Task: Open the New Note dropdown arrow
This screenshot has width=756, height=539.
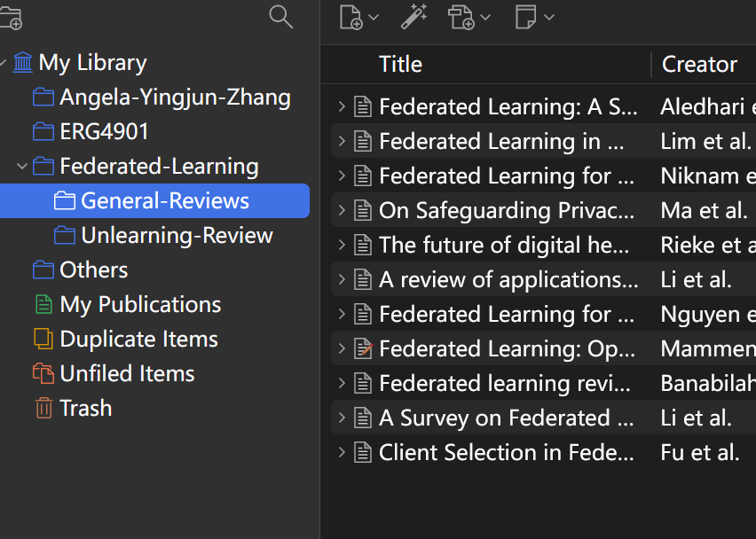Action: point(549,18)
